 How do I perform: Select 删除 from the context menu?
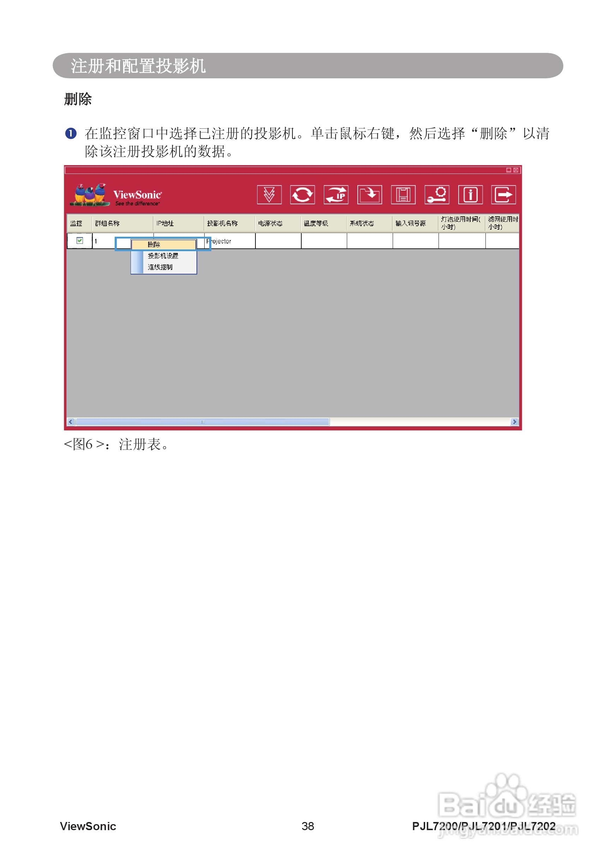click(163, 244)
